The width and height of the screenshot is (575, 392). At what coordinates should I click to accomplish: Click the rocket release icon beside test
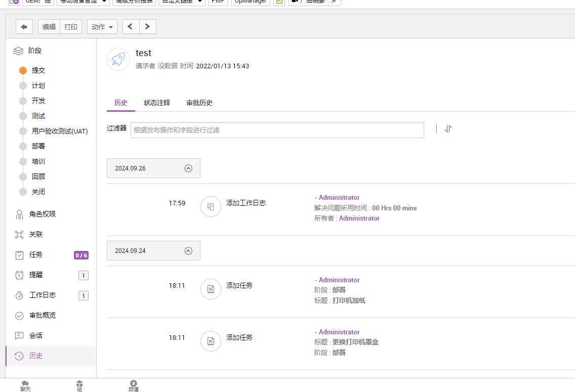click(118, 59)
